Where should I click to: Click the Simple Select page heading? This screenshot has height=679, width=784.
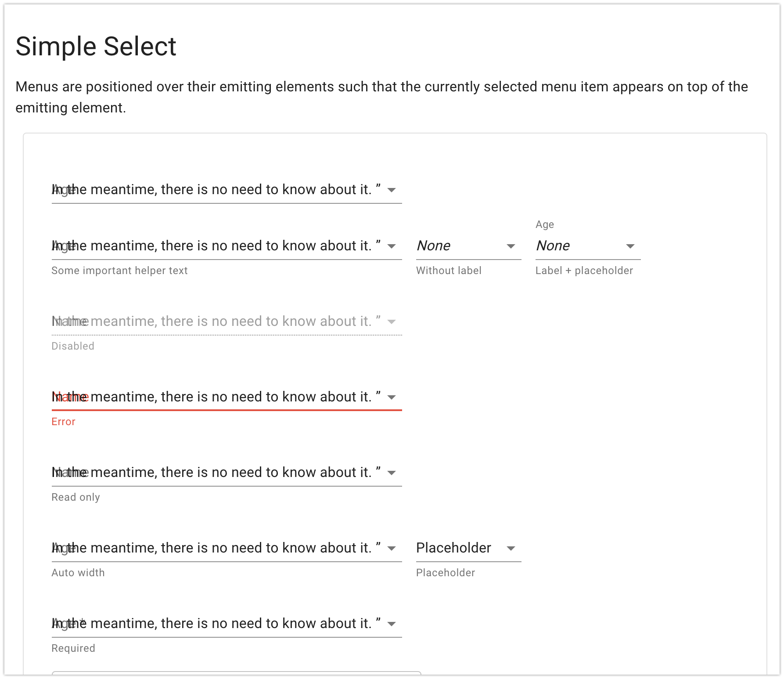(96, 46)
